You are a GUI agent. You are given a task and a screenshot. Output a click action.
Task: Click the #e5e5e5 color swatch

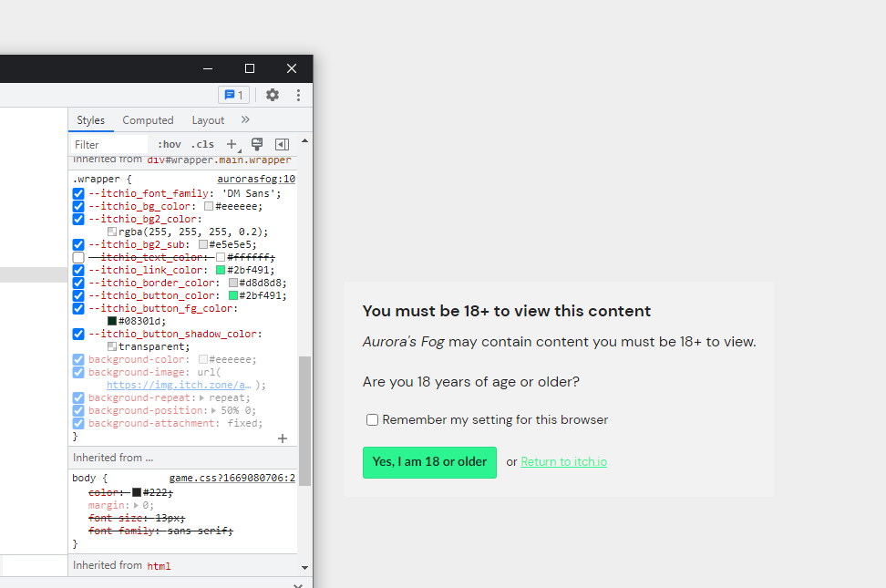[203, 245]
